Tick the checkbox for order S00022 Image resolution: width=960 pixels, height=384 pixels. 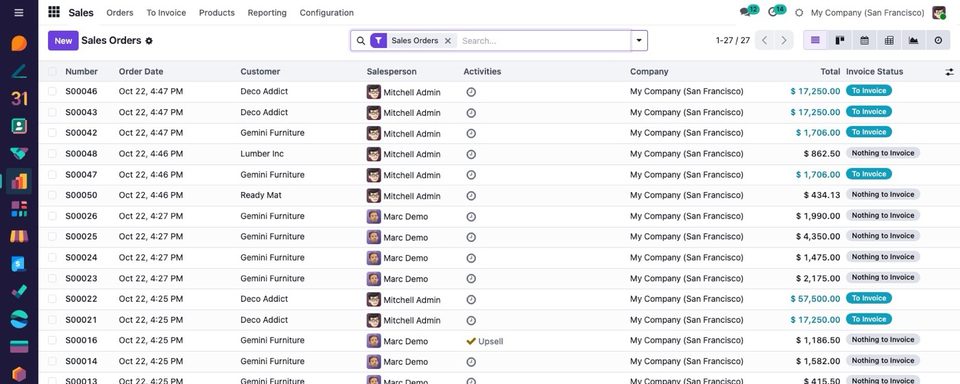52,299
